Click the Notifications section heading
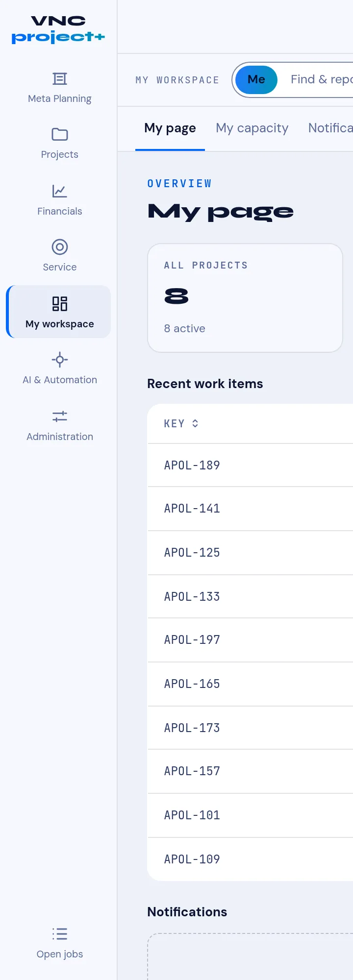Screen dimensions: 353x980 pyautogui.click(x=187, y=912)
